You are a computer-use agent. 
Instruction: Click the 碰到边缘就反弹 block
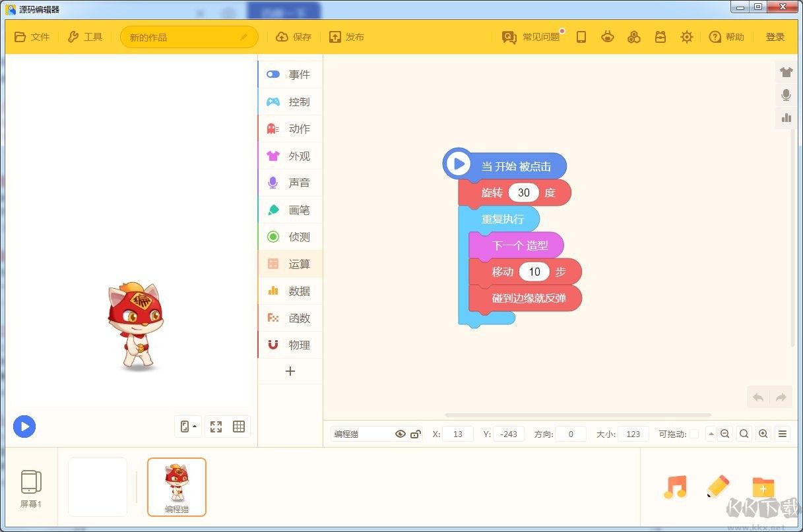526,298
